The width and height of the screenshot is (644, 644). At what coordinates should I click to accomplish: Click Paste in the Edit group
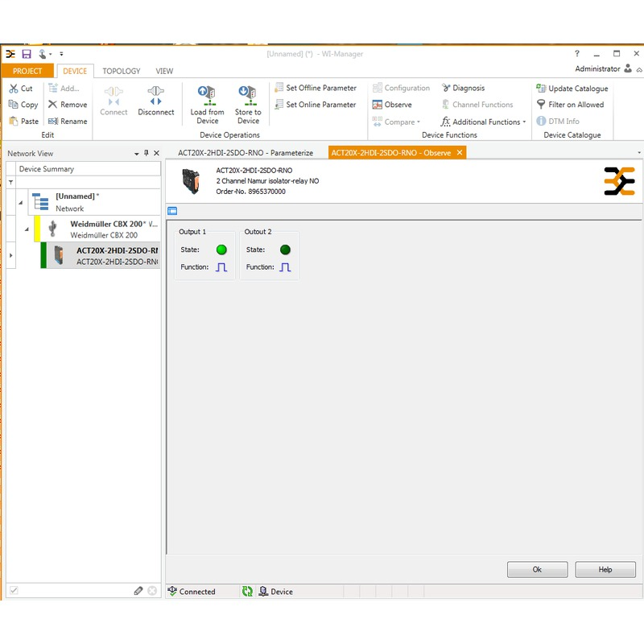(x=24, y=122)
